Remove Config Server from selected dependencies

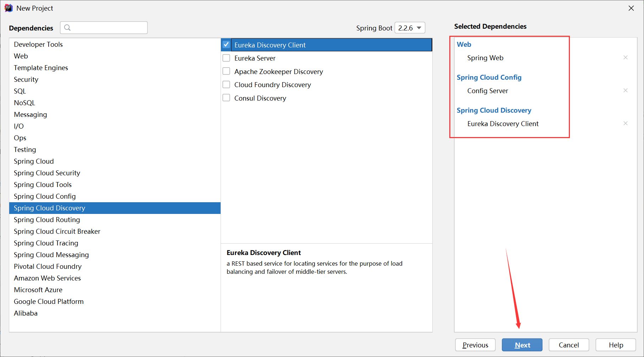click(x=626, y=90)
